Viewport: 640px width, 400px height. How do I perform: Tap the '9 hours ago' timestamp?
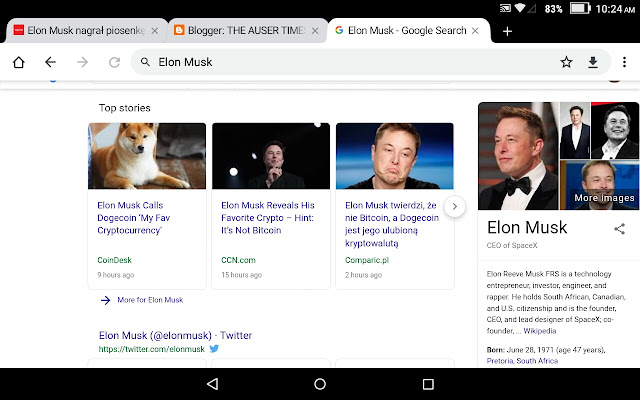pyautogui.click(x=116, y=275)
